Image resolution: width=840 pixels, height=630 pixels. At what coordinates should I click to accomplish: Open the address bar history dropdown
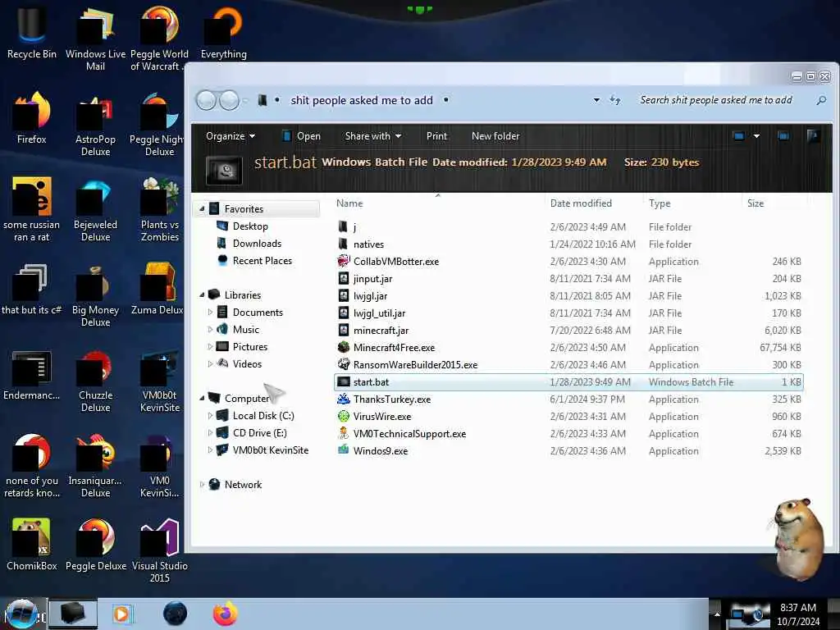tap(596, 100)
